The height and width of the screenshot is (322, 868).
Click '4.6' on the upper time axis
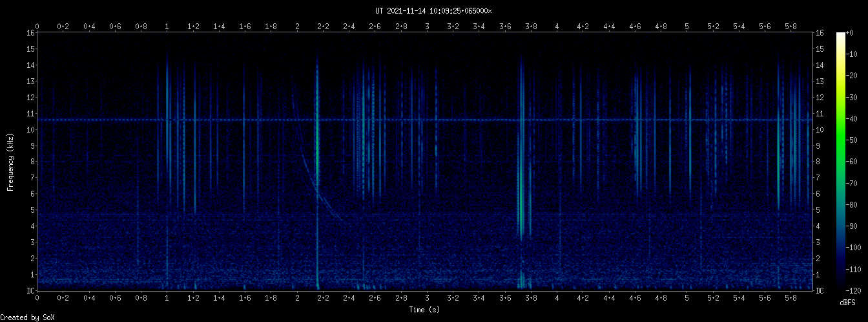pyautogui.click(x=635, y=27)
